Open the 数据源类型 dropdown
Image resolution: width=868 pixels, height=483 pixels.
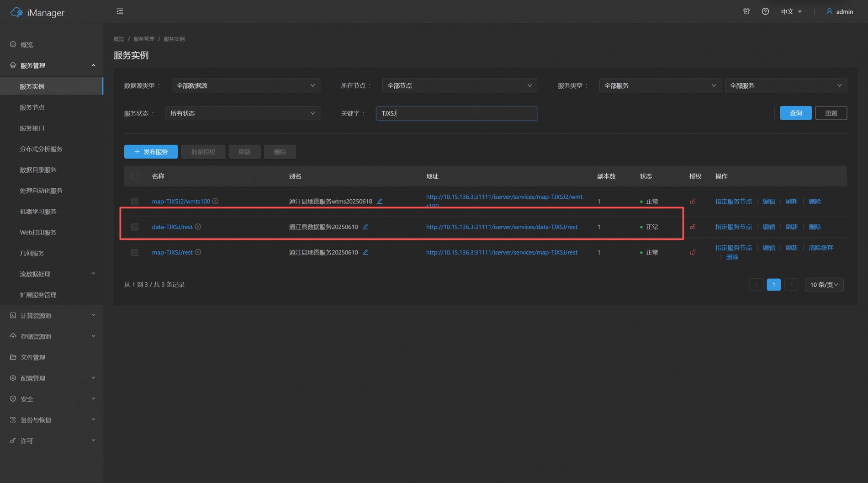[246, 85]
